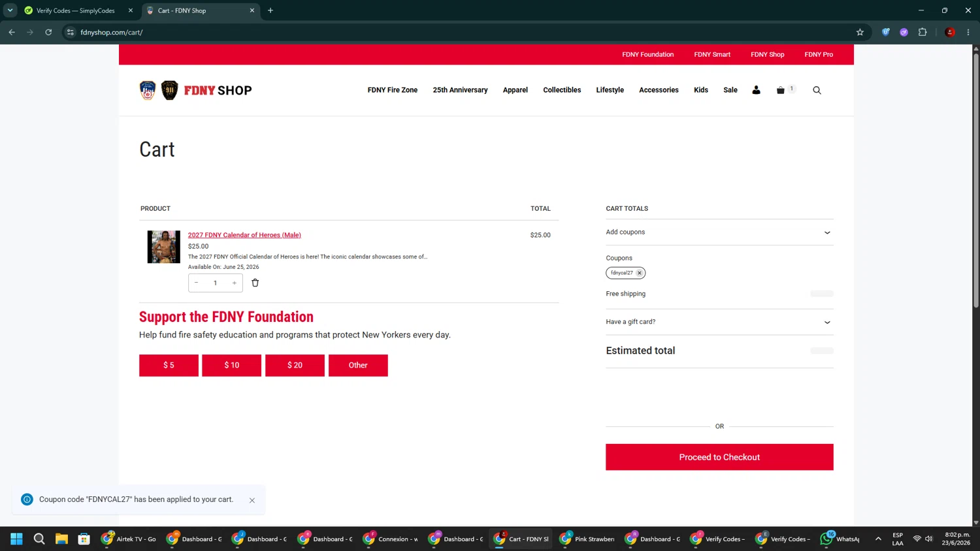Open the Apparel menu
The width and height of the screenshot is (980, 551).
click(x=515, y=90)
